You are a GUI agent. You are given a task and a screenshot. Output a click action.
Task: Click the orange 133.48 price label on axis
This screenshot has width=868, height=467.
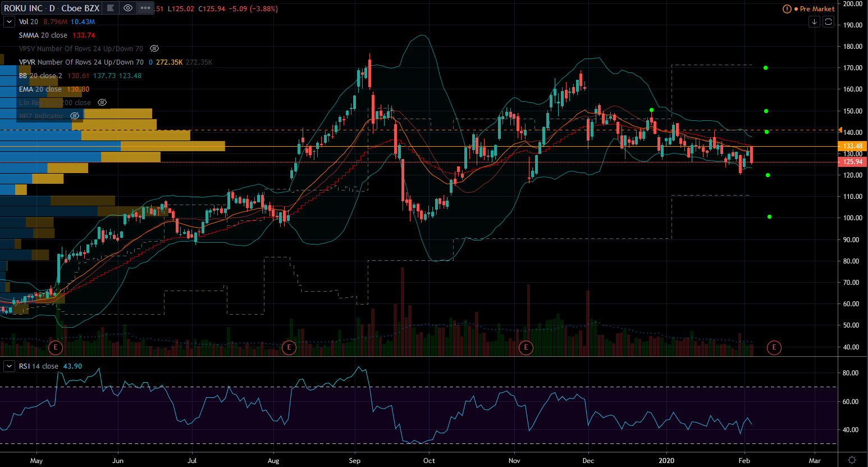[852, 146]
